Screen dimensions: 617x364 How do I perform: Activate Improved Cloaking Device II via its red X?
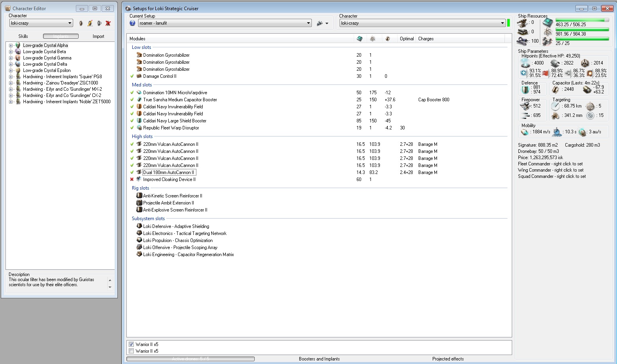coord(132,179)
